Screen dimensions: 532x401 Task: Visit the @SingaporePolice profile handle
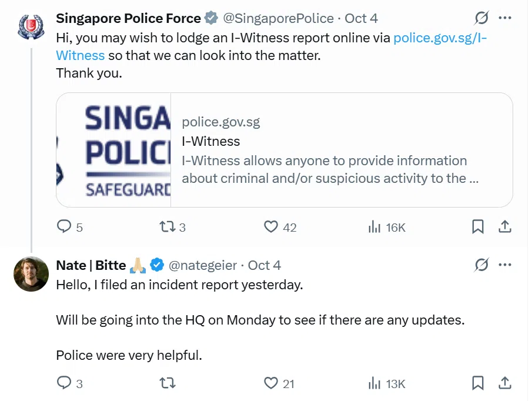[278, 18]
